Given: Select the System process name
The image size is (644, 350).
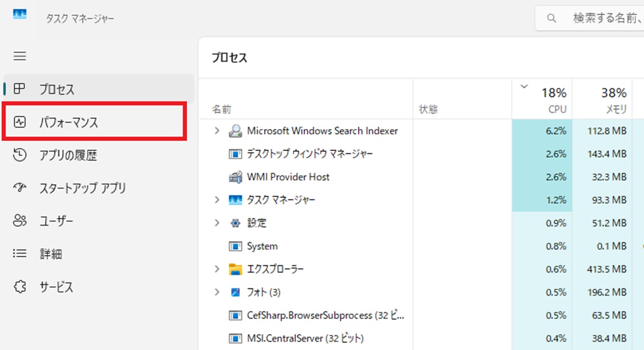Looking at the screenshot, I should coord(262,246).
